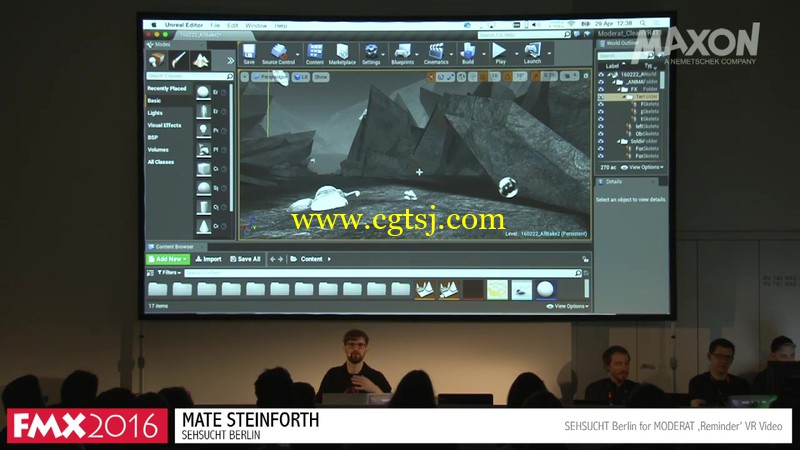Click the Import button

(208, 259)
